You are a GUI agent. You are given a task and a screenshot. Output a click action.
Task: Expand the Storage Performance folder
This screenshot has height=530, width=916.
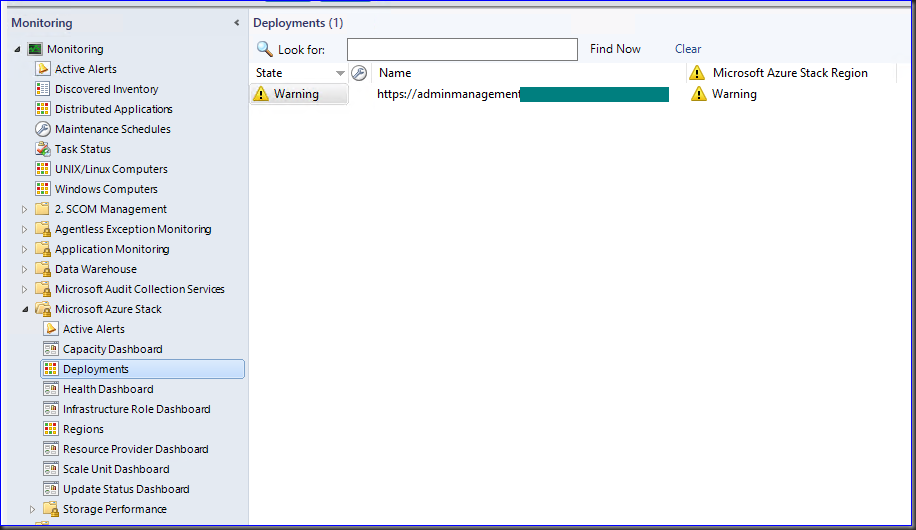pos(34,509)
